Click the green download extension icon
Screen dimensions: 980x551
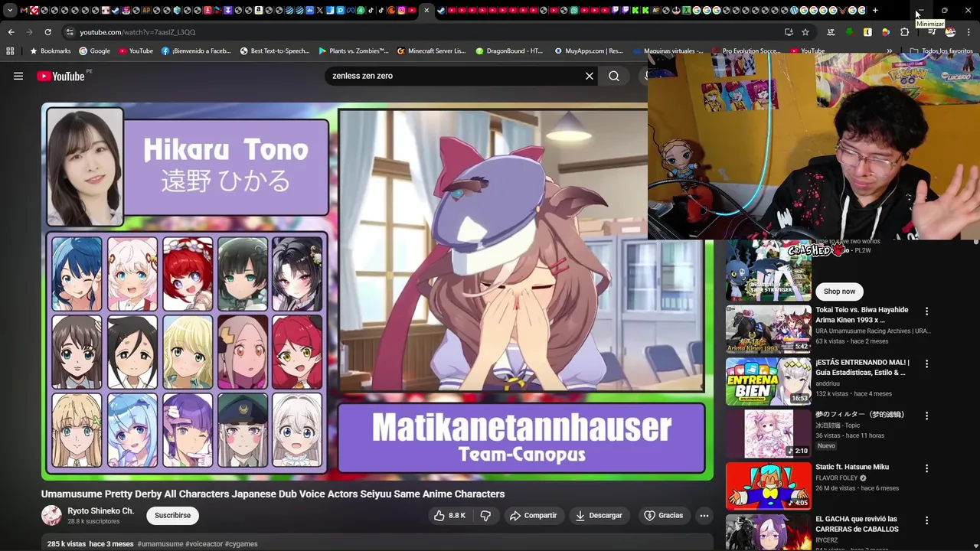[x=849, y=32]
